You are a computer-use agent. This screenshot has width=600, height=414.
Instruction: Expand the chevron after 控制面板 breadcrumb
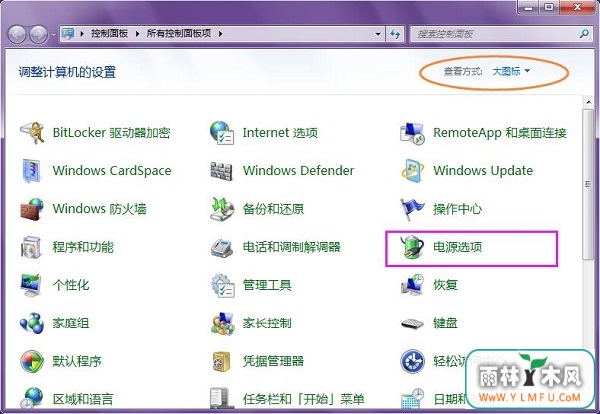[x=137, y=34]
